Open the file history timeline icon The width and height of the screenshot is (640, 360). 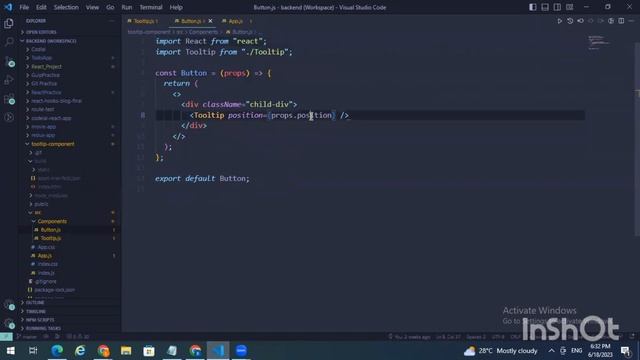570,21
